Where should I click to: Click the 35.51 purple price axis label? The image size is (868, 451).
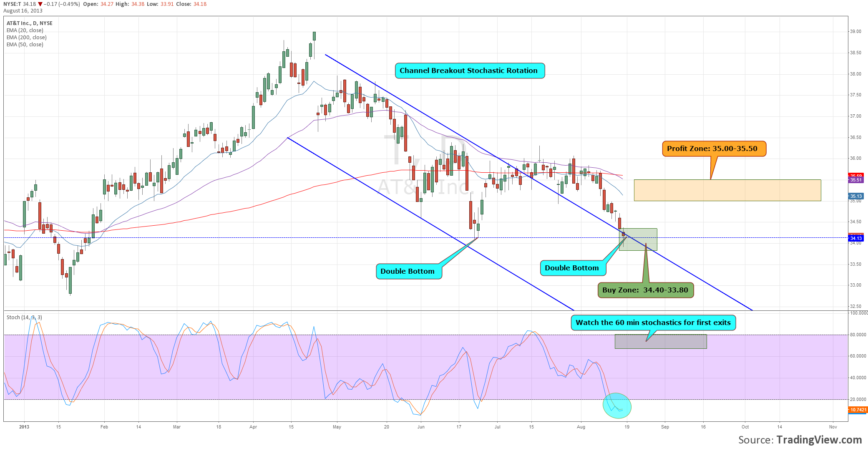coord(855,180)
